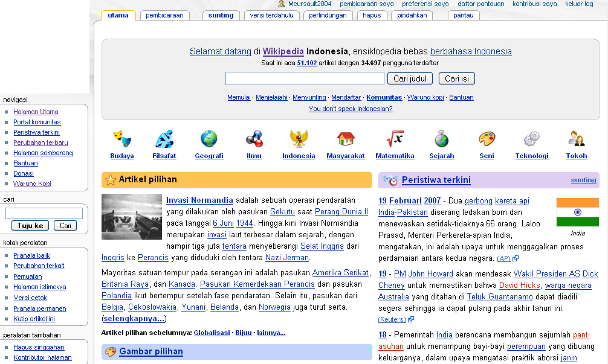Select the perlindungan tab
Image resolution: width=608 pixels, height=364 pixels.
coord(328,15)
